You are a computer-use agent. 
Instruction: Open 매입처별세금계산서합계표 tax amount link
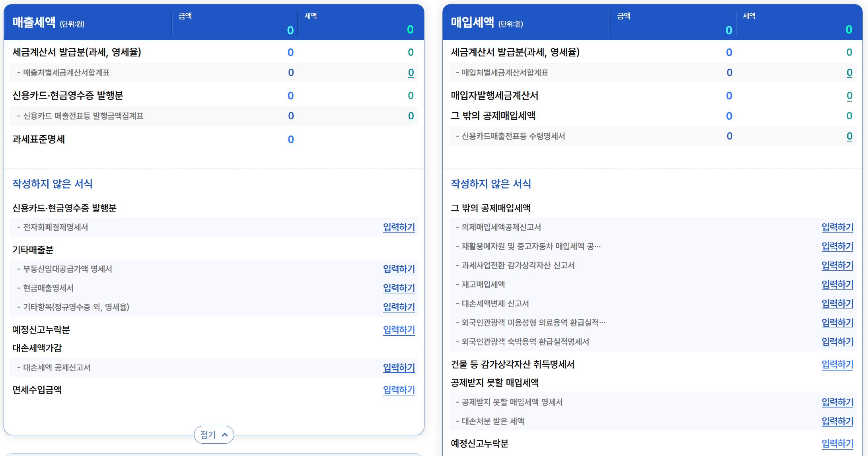(849, 73)
